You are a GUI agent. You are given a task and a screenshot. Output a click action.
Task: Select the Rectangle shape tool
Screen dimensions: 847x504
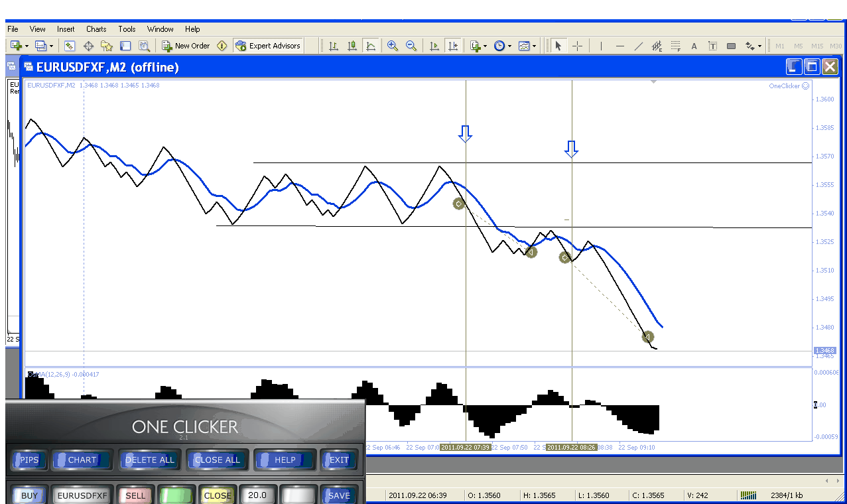click(731, 46)
